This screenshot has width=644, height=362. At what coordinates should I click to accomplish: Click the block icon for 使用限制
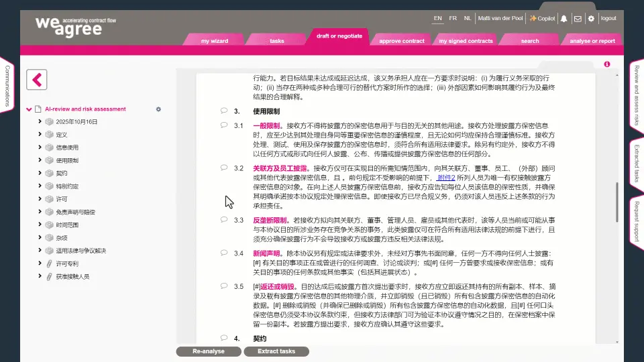tap(49, 160)
